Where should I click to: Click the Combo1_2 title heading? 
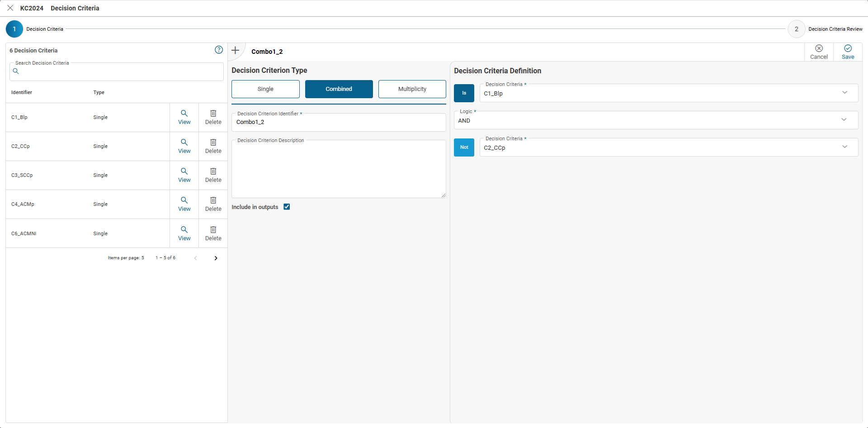point(267,52)
